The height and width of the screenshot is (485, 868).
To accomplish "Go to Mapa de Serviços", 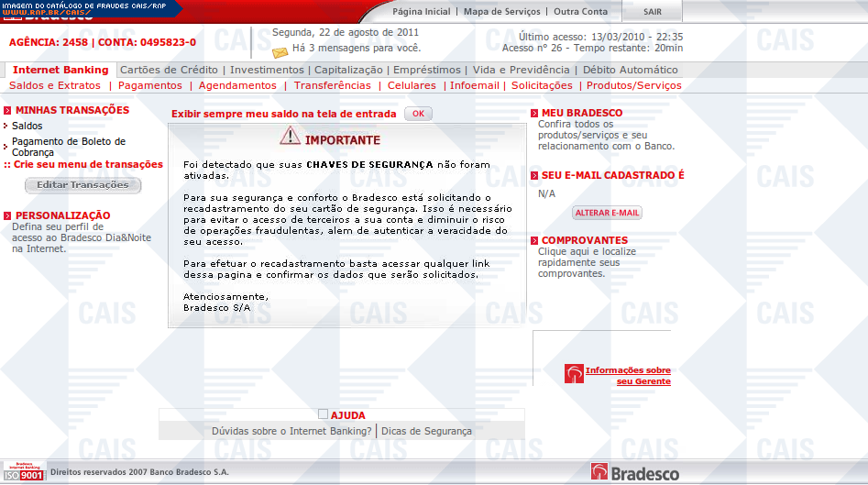I will pyautogui.click(x=504, y=12).
